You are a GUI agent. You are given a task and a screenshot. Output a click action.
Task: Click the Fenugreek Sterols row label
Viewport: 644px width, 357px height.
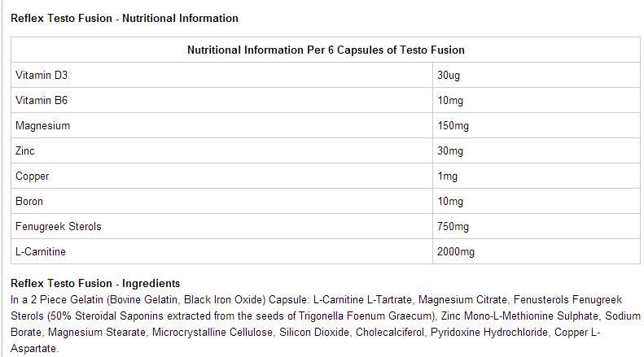click(x=59, y=226)
